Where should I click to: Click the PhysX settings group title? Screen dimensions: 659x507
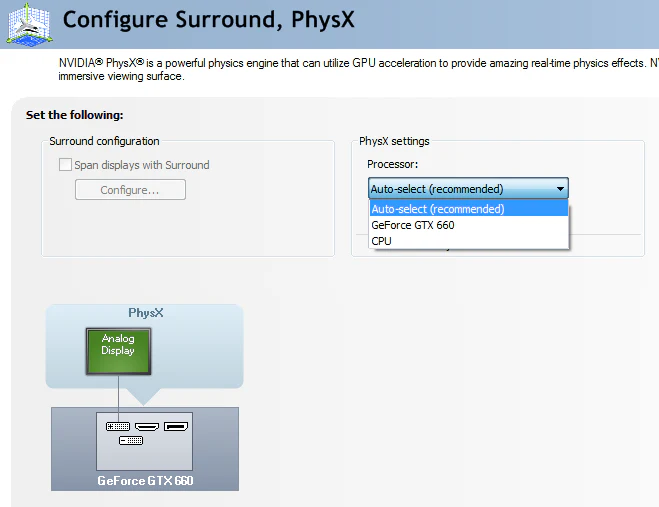(x=394, y=141)
